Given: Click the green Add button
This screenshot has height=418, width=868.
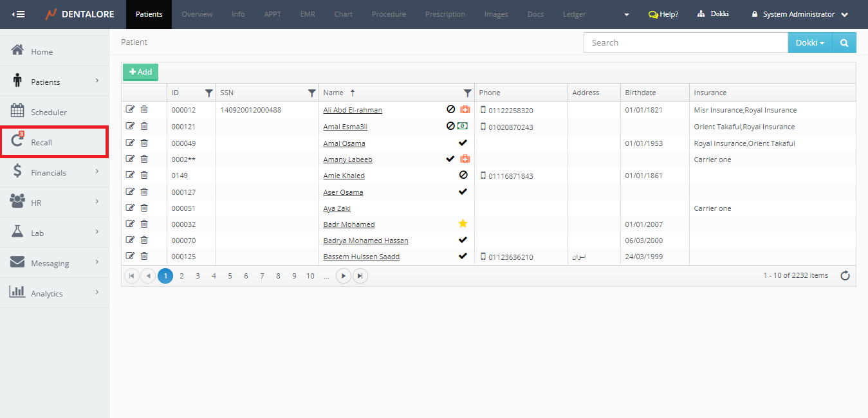Looking at the screenshot, I should [x=140, y=72].
